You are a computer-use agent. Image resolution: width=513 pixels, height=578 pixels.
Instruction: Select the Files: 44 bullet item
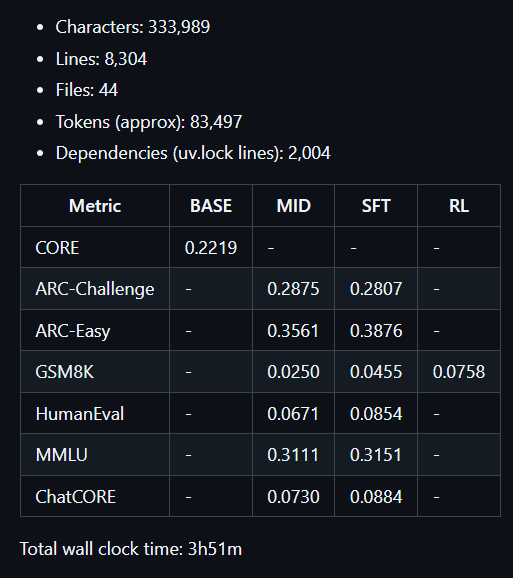[87, 90]
